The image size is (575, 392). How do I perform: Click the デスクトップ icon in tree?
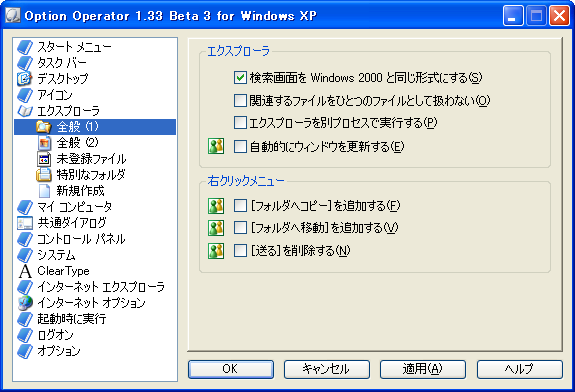(25, 79)
